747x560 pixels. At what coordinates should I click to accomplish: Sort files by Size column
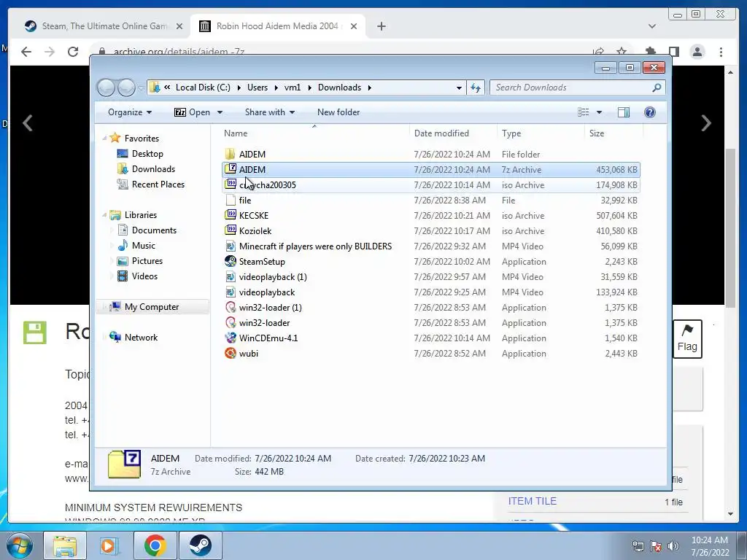pyautogui.click(x=613, y=133)
